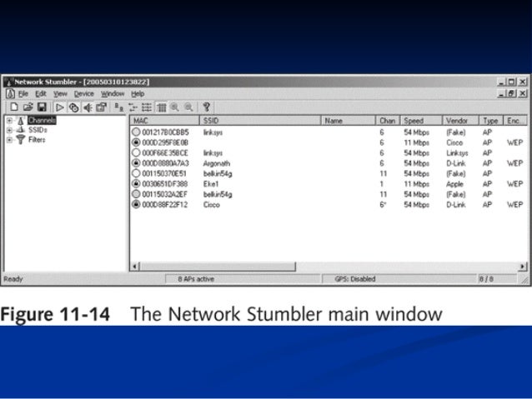
Task: Click the Linksys vendor cell
Action: (x=457, y=153)
